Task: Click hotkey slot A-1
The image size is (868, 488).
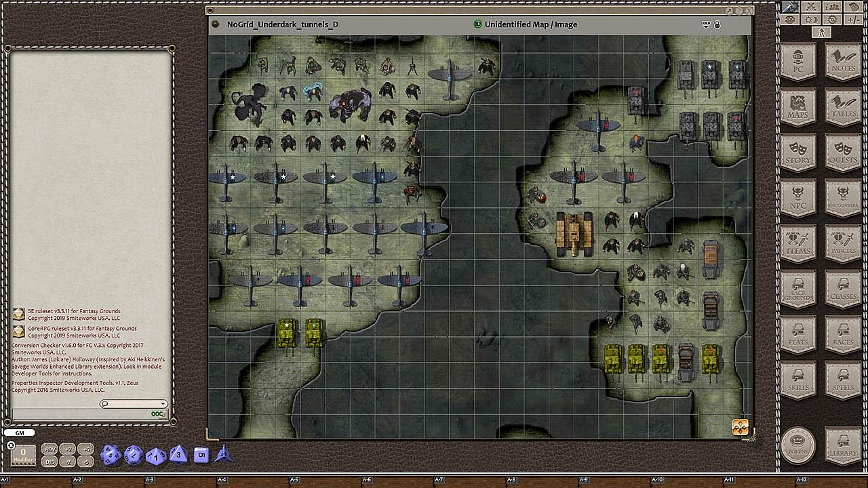Action: point(36,480)
